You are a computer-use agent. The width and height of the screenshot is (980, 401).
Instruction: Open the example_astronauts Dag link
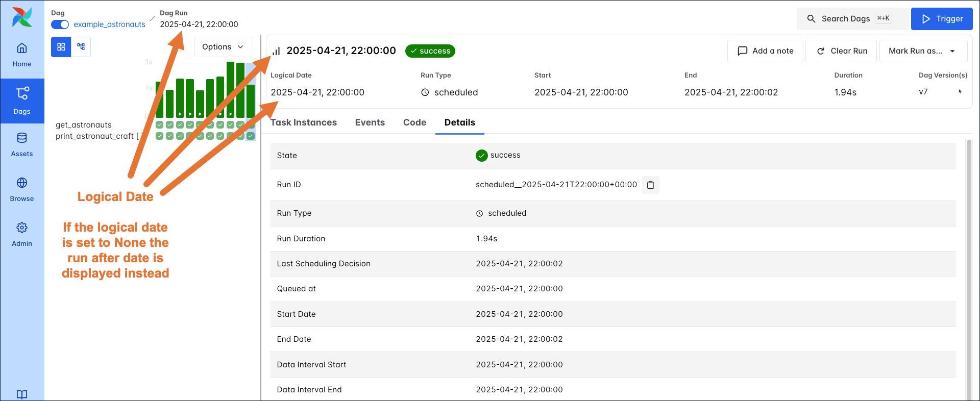109,24
